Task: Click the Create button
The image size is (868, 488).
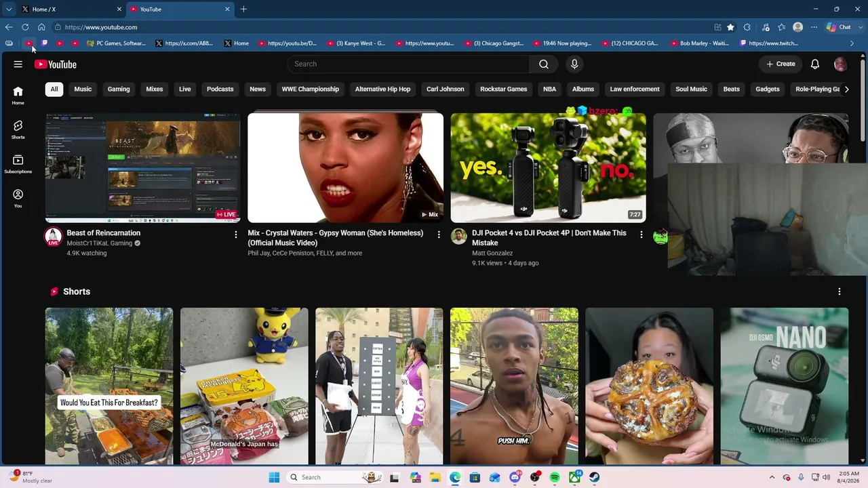Action: click(x=781, y=64)
